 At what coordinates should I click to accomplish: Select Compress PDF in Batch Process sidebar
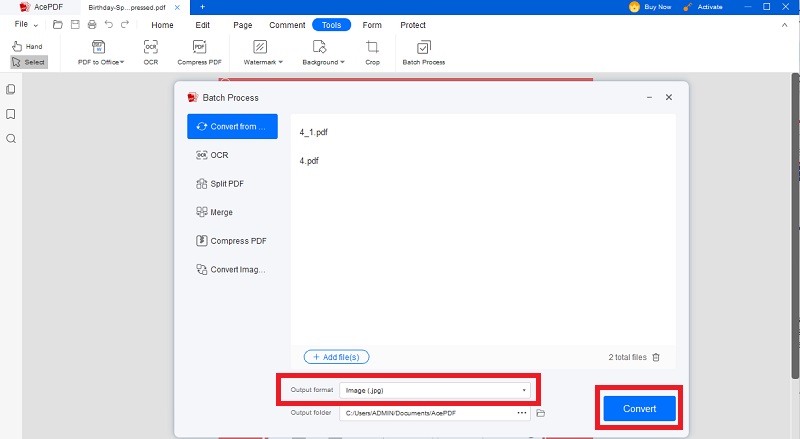(232, 241)
